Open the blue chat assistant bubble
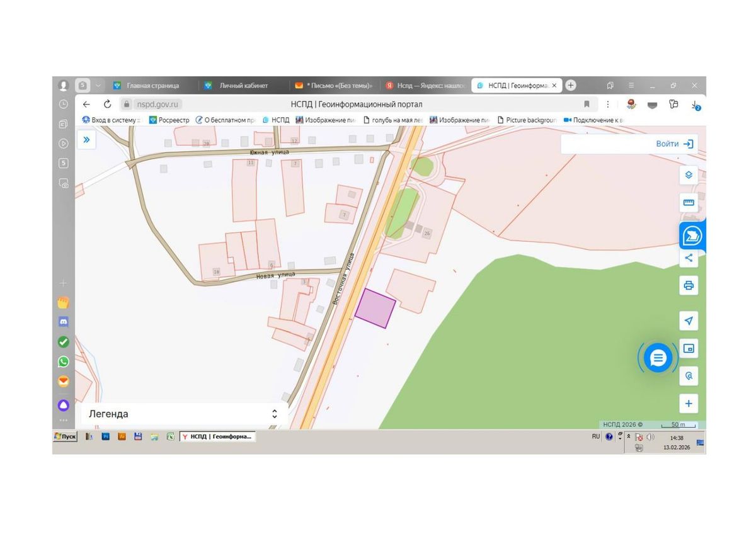The height and width of the screenshot is (534, 756). click(x=658, y=358)
